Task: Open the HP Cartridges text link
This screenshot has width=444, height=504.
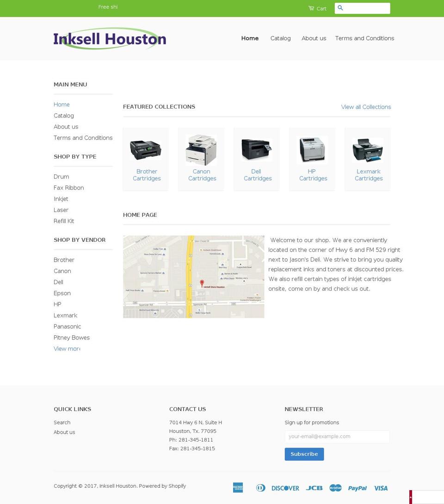Action: (x=313, y=175)
